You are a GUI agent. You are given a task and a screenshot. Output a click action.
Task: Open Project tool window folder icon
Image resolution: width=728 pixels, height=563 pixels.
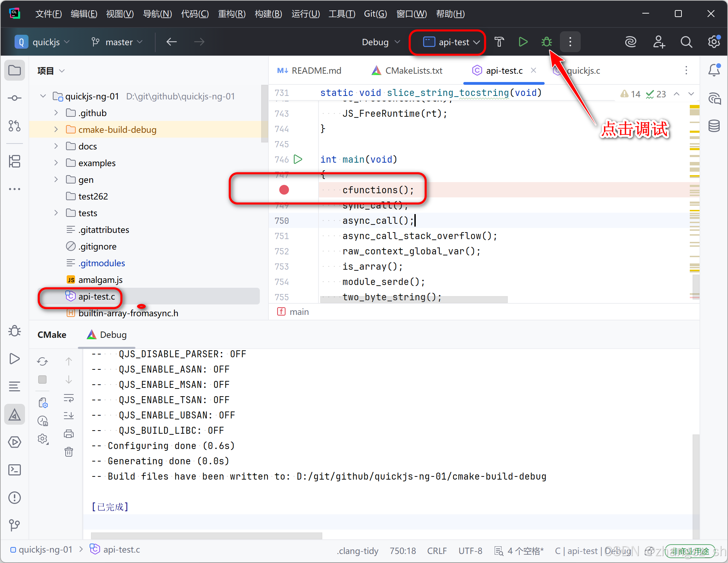click(15, 71)
